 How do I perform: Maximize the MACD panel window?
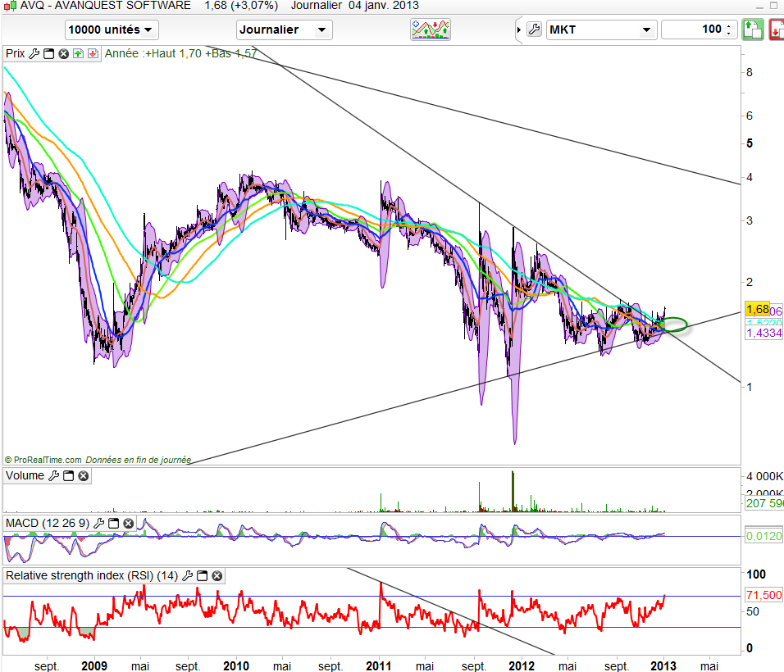click(x=114, y=523)
